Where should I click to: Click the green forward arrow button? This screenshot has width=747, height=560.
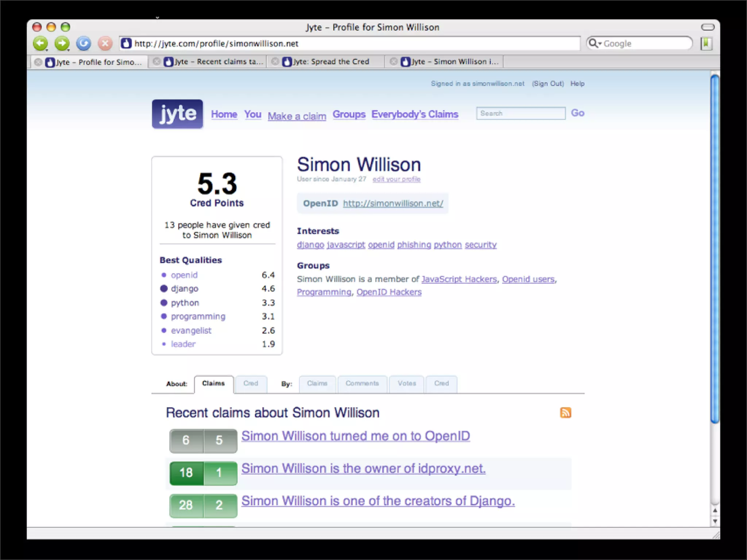click(62, 44)
